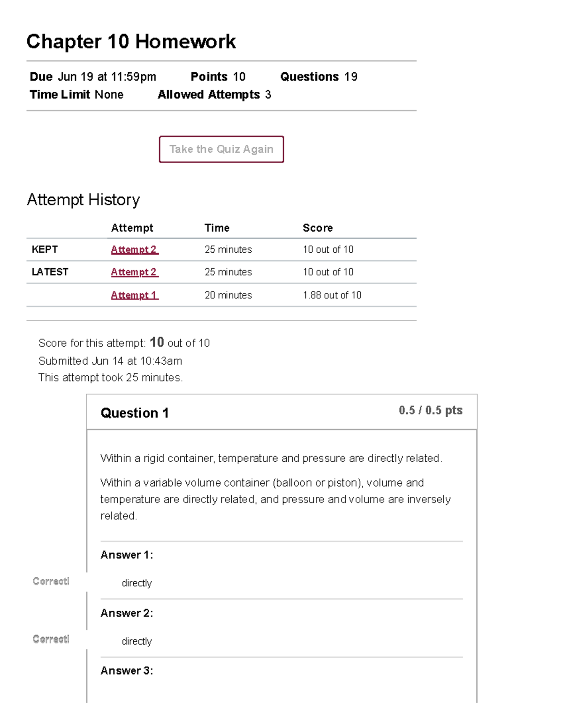Screen dimensions: 563x728
Task: Select the Answer 1 dropdown showing directly
Action: click(137, 583)
